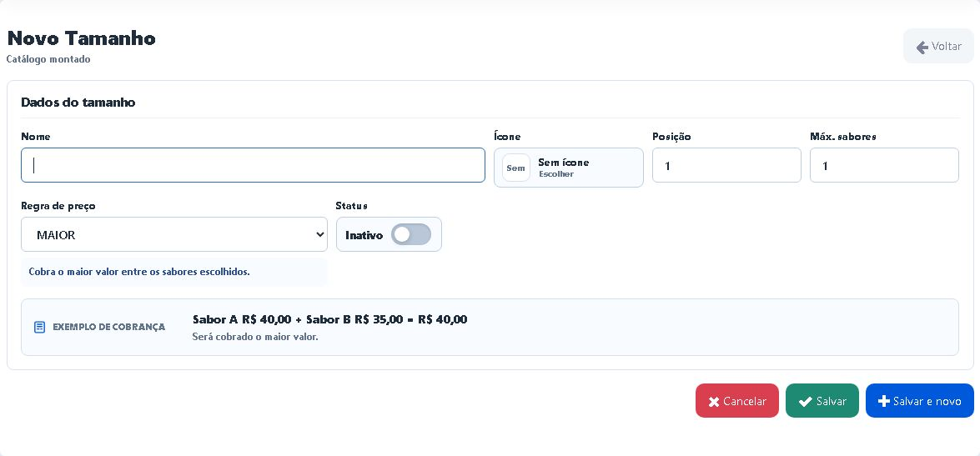Click the Escolher text under Sem ícone
The height and width of the screenshot is (456, 980).
coord(556,174)
